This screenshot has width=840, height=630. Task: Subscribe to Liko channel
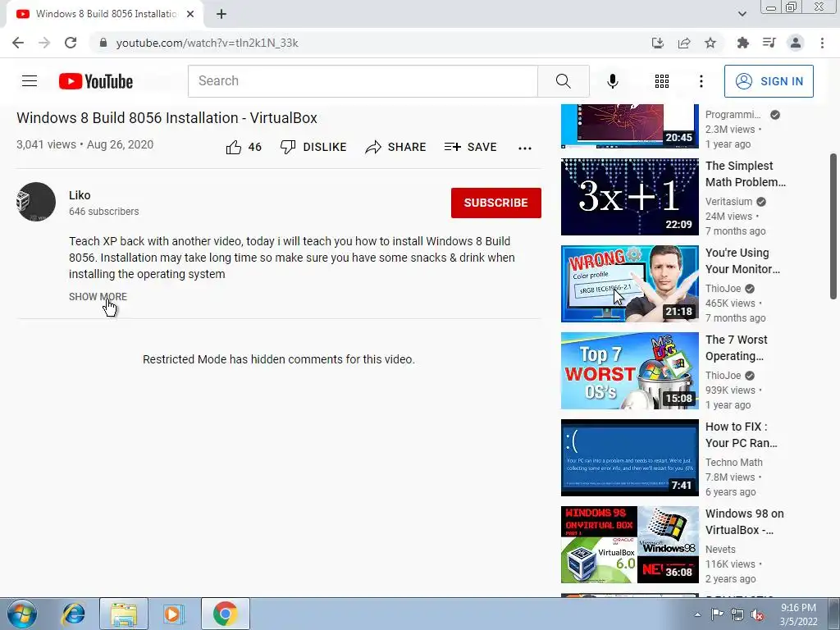click(x=496, y=203)
